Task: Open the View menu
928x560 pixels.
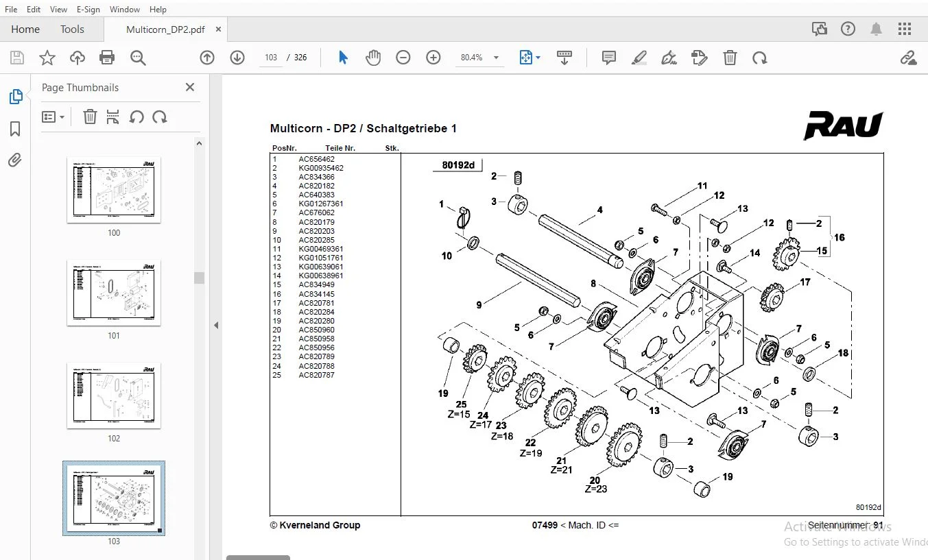Action: [59, 9]
